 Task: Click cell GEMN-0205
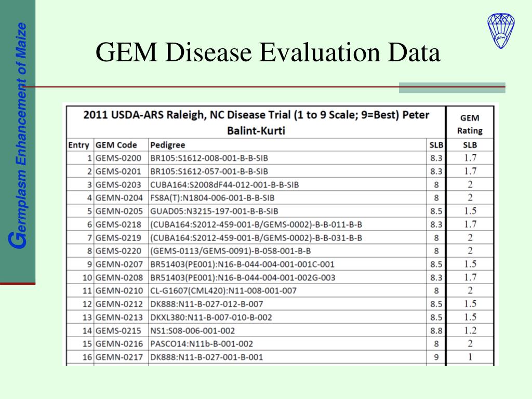tap(119, 211)
